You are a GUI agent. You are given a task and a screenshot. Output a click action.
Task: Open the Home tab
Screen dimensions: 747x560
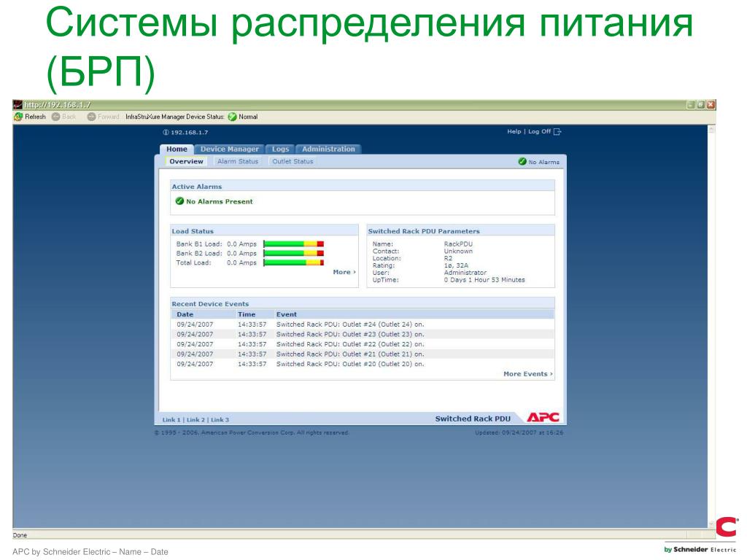[177, 149]
